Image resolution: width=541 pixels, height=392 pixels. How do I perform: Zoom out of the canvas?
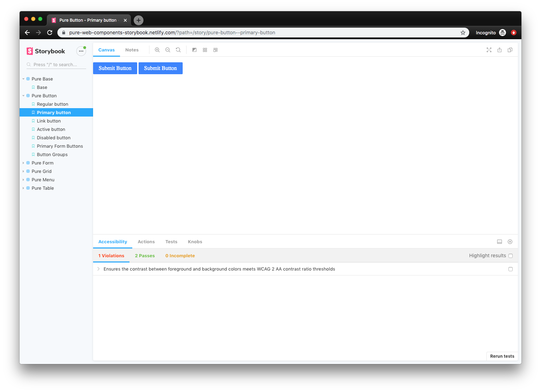coord(168,50)
